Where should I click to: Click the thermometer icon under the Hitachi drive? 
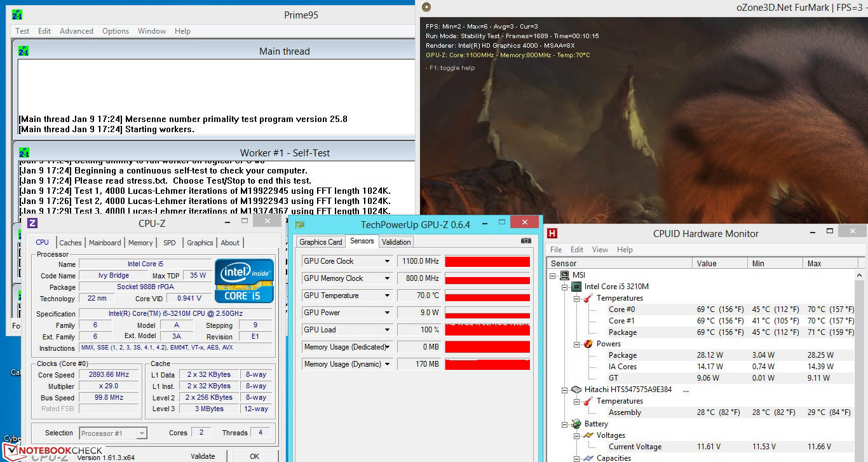click(x=588, y=401)
